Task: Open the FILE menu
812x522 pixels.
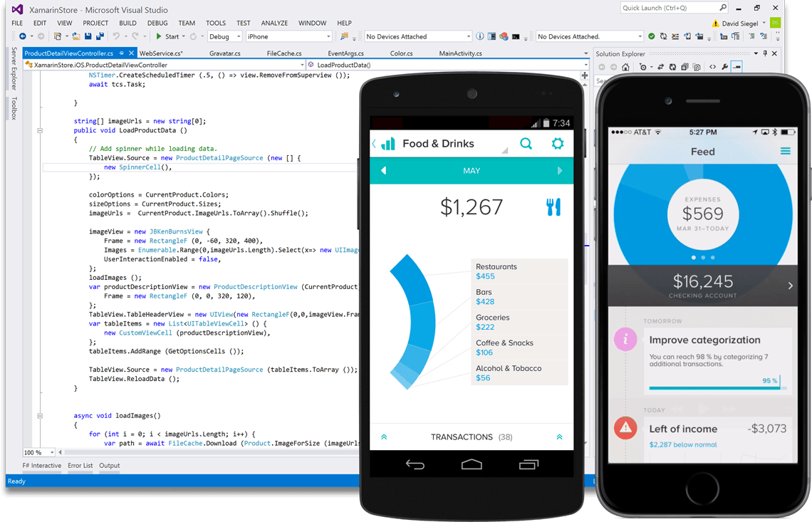Action: point(17,23)
